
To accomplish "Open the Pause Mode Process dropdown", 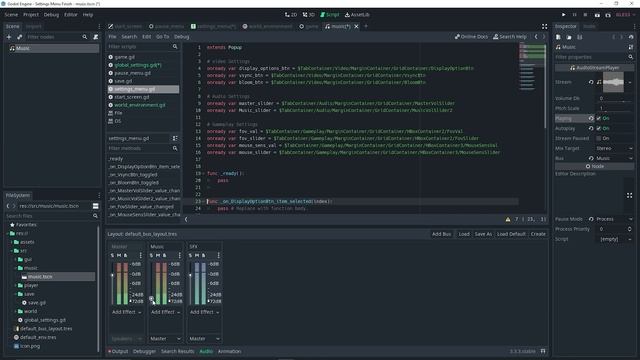I will pos(614,219).
